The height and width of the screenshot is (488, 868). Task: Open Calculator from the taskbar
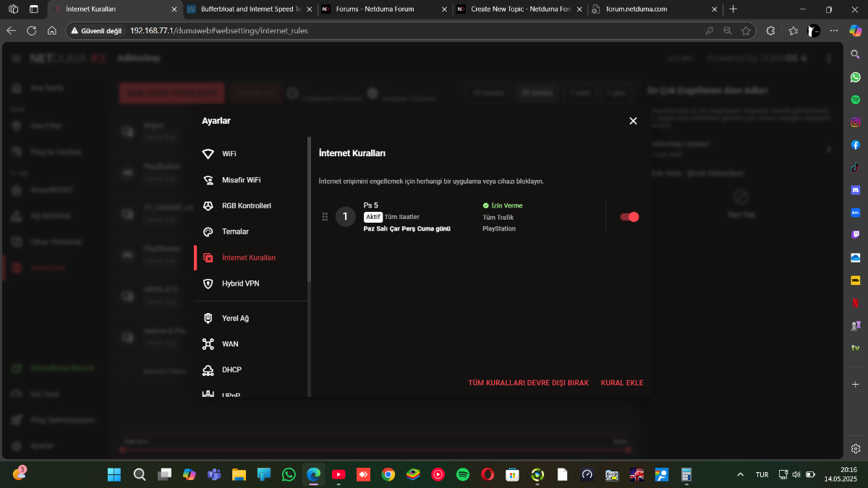(x=686, y=474)
